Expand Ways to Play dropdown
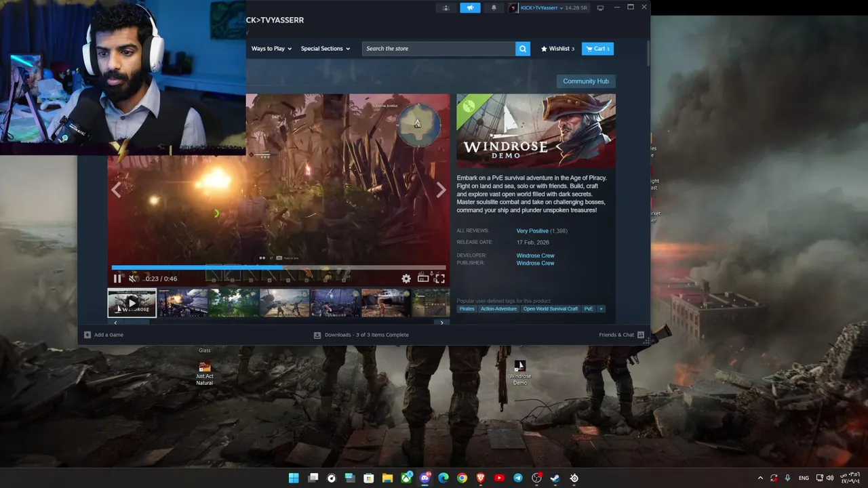Screen dimensions: 868x488 tap(271, 49)
